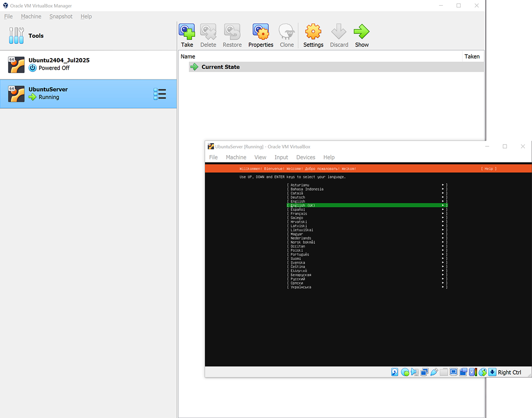This screenshot has width=532, height=418.
Task: Click the audio speaker icon in the VM status bar
Action: [x=415, y=372]
